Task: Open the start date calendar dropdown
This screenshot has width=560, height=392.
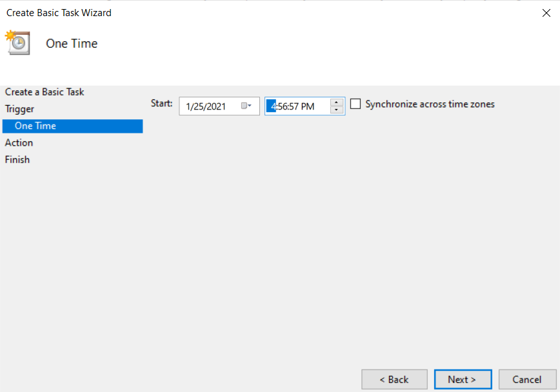Action: (x=246, y=106)
